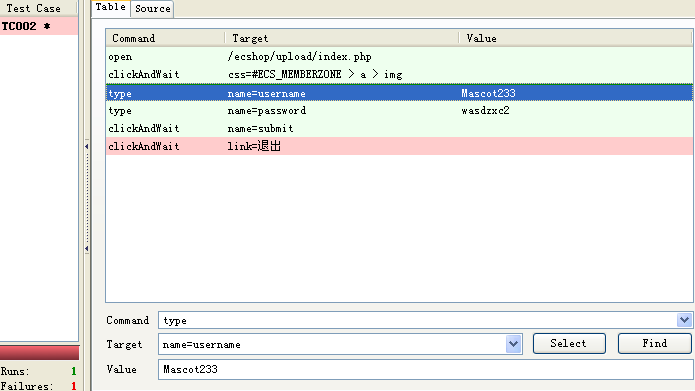Click the Runs count value
The image size is (695, 391).
[x=74, y=371]
